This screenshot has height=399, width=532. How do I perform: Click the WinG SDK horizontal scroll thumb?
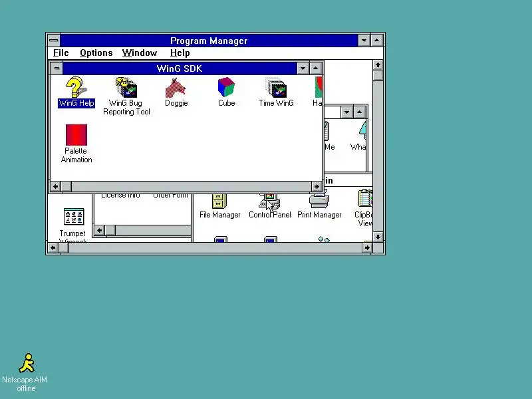pos(66,186)
